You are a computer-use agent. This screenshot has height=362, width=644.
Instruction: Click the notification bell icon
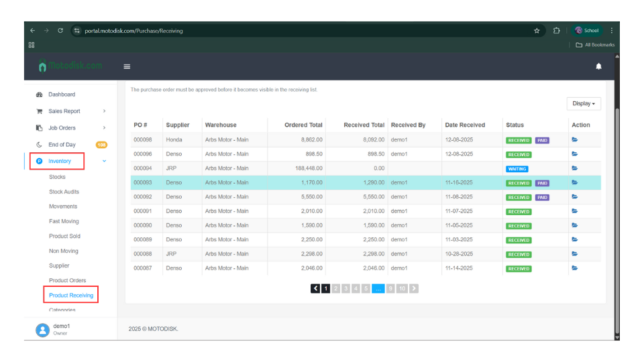(598, 66)
